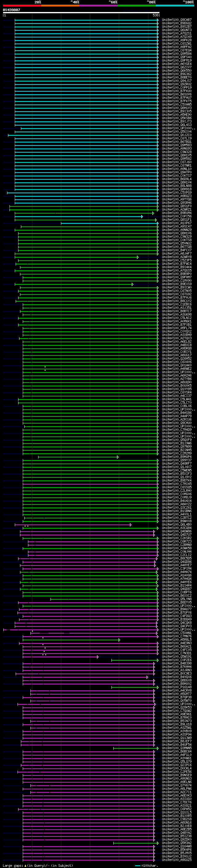Open hit UniRef100_B9S2B7
The image size is (197, 868).
coord(177,26)
